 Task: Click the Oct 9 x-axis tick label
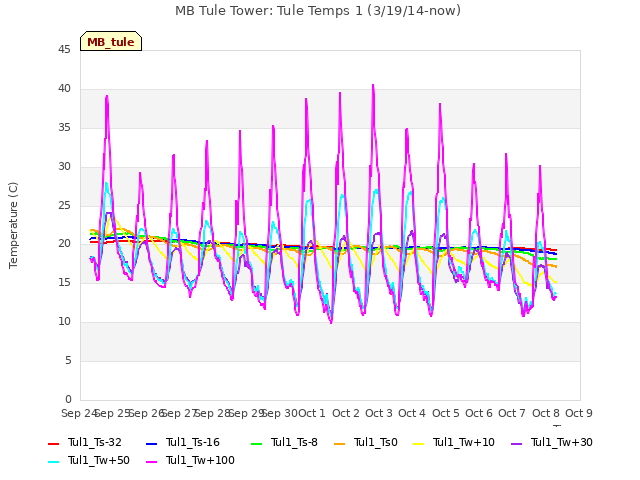(x=579, y=413)
